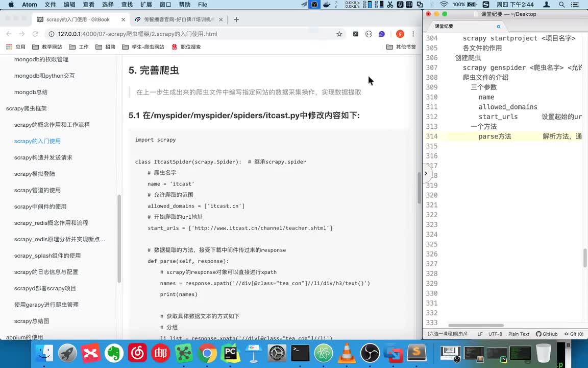Open Atom editor from the Dock
This screenshot has height=368, width=588.
[323, 353]
